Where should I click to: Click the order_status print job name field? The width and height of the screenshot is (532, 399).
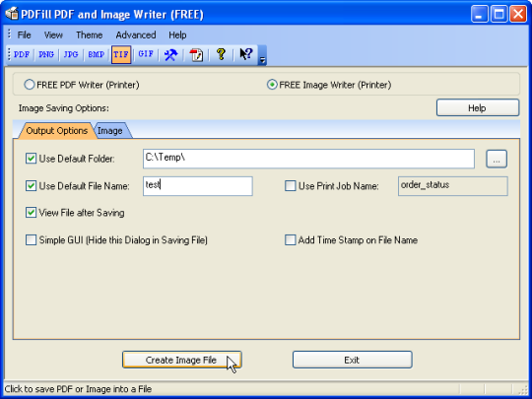pyautogui.click(x=452, y=186)
